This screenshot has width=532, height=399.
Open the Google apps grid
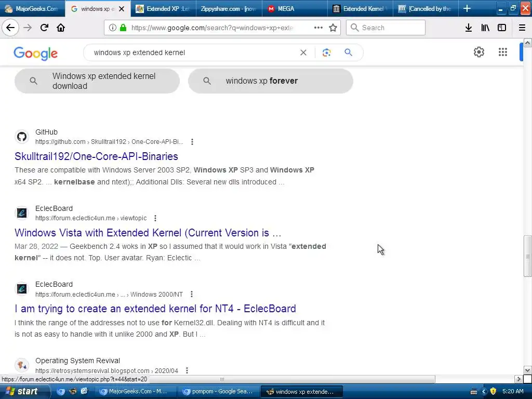[x=502, y=52]
